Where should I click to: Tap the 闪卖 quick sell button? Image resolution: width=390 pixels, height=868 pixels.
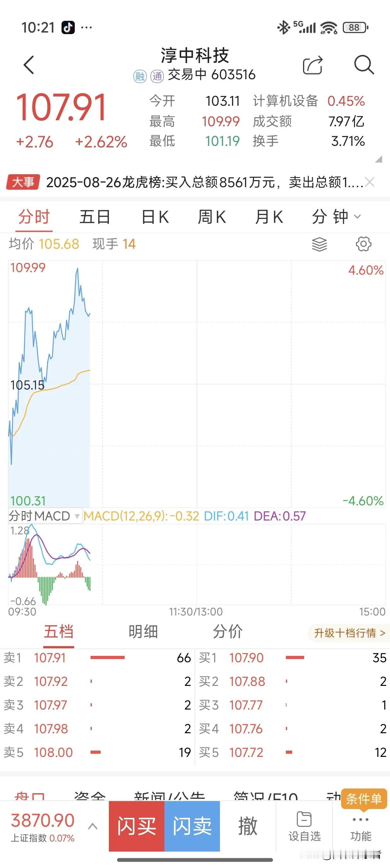tap(192, 826)
